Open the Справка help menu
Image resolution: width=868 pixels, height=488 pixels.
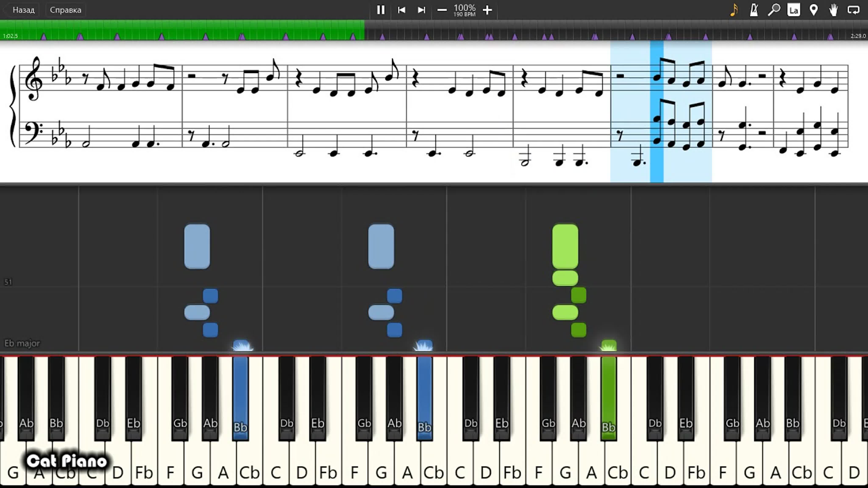point(65,10)
